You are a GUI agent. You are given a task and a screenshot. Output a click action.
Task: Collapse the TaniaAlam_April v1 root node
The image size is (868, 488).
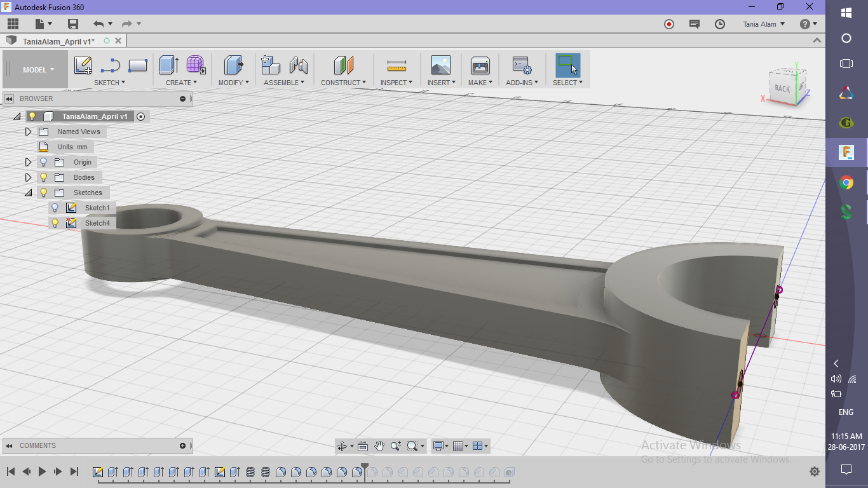(17, 116)
